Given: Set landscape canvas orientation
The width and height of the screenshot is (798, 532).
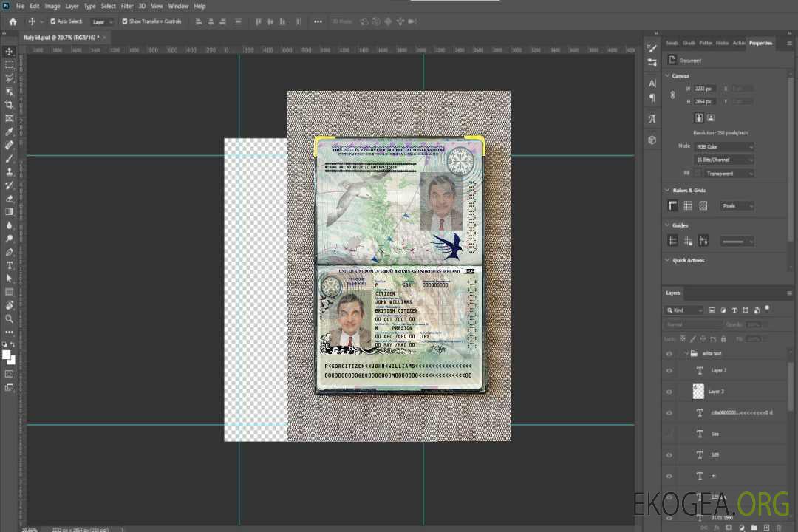Looking at the screenshot, I should [x=711, y=118].
